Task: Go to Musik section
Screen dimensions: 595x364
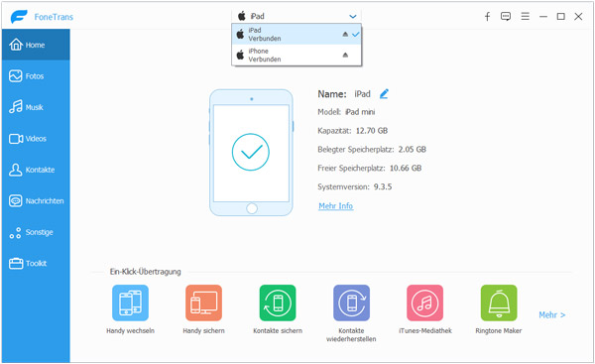Action: tap(36, 107)
